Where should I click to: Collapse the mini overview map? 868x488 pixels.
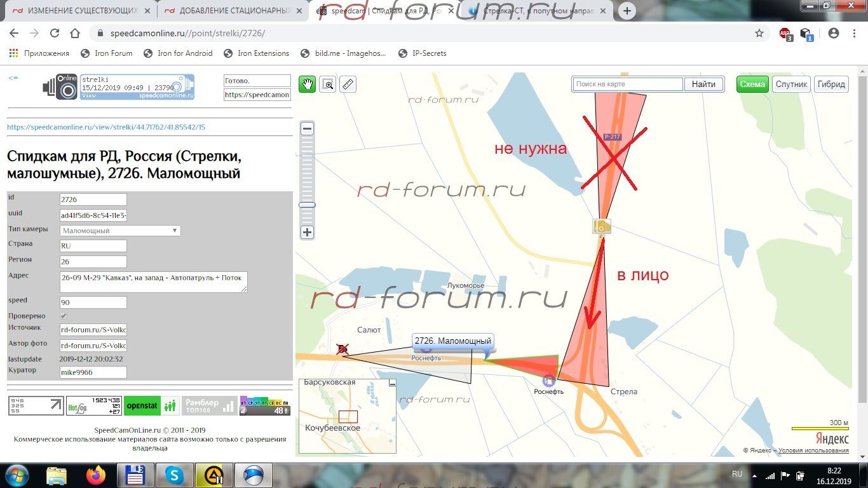click(x=392, y=383)
